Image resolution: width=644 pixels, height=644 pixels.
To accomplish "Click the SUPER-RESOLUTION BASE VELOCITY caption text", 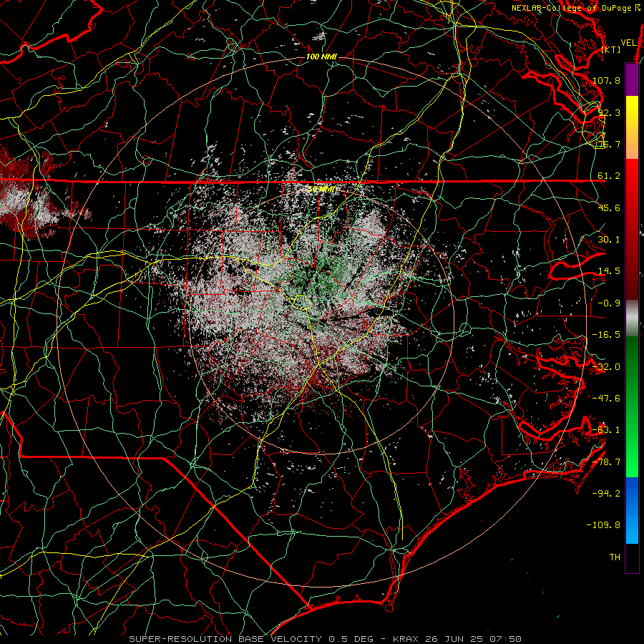I will pos(225,639).
